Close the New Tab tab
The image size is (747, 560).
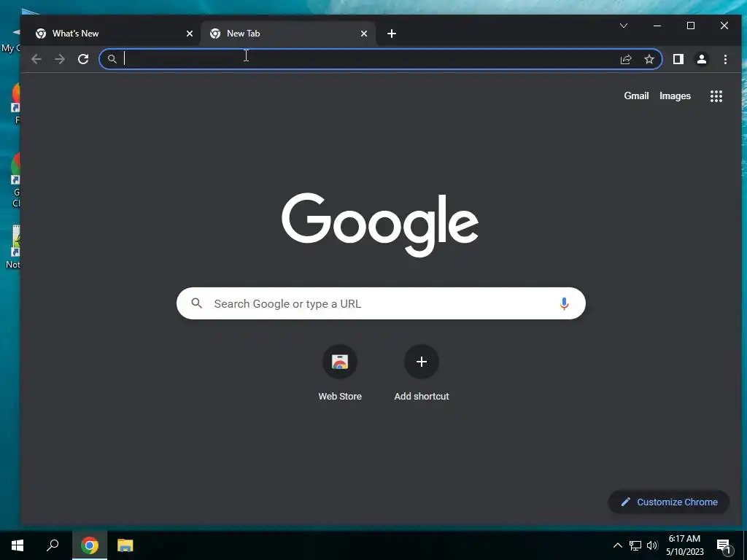tap(364, 34)
